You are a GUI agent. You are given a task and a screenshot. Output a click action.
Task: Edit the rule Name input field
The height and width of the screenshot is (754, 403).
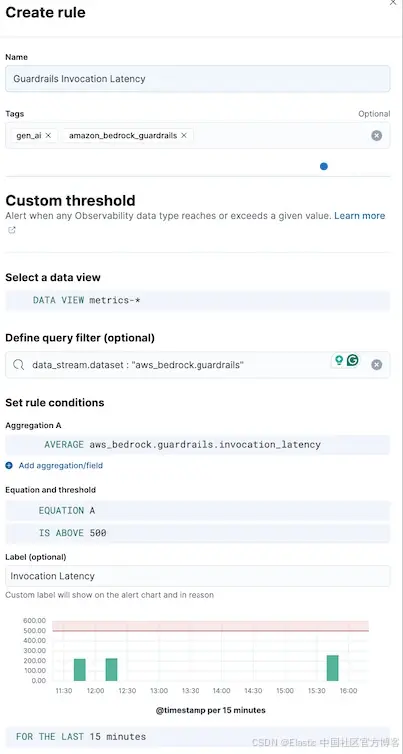(197, 79)
